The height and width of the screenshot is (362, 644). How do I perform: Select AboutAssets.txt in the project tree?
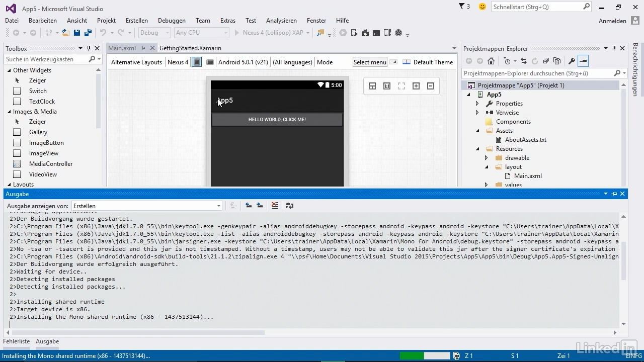click(x=525, y=140)
